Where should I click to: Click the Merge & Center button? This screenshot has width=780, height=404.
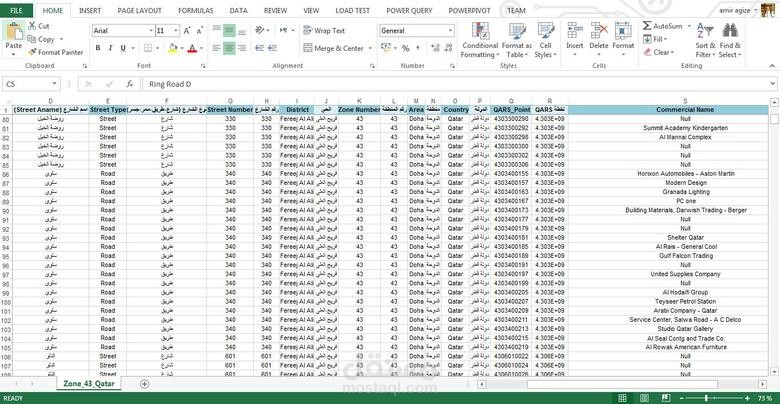click(x=333, y=48)
